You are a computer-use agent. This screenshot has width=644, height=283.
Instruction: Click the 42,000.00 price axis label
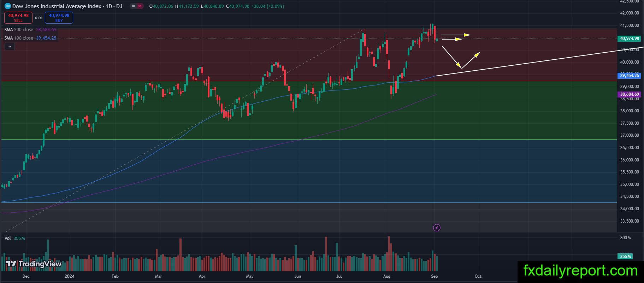630,13
